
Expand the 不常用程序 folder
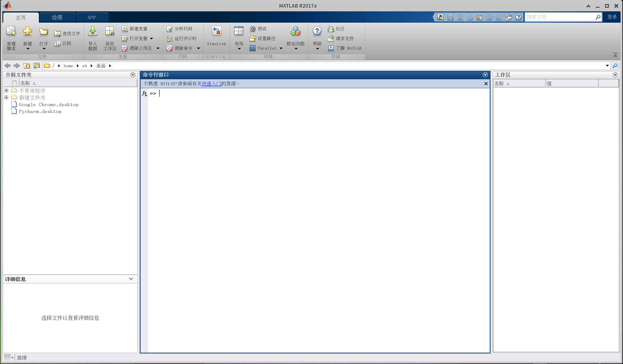point(6,91)
